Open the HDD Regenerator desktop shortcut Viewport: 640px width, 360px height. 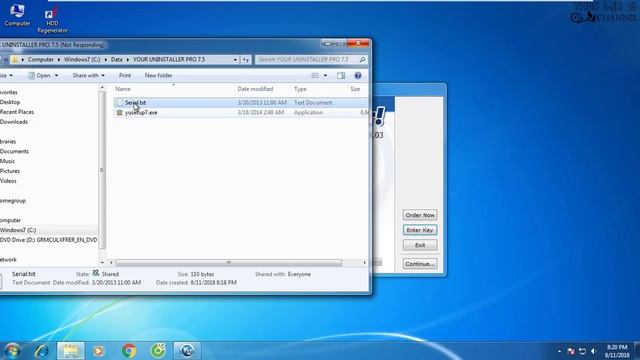coord(52,20)
